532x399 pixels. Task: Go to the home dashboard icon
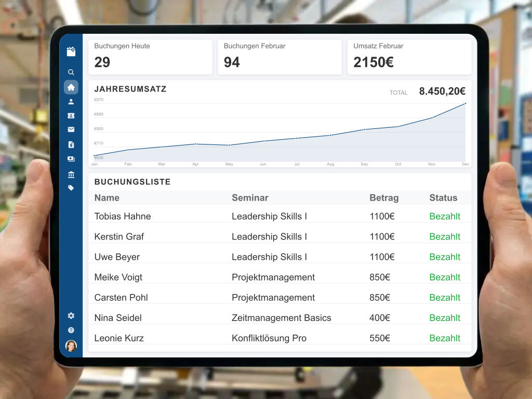pyautogui.click(x=71, y=87)
